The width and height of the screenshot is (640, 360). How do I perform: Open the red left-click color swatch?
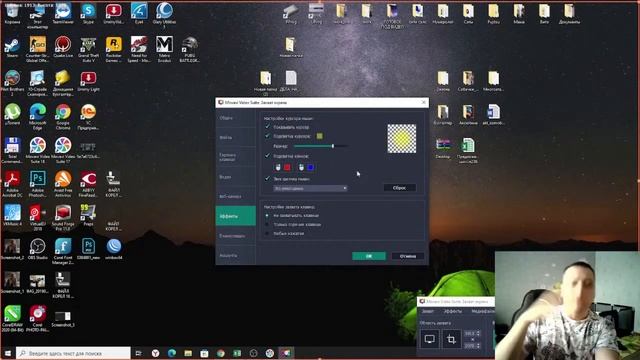[287, 167]
